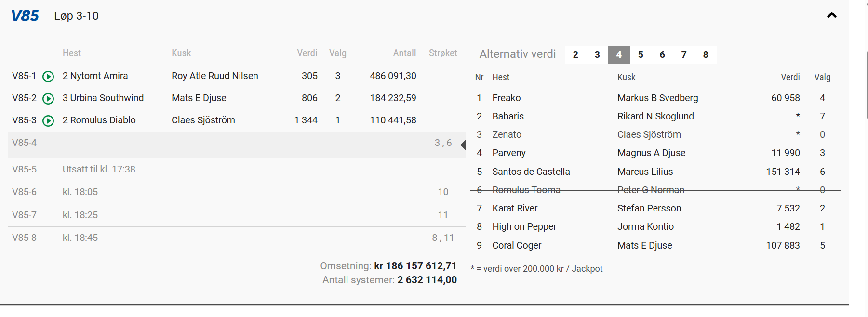Open alternative value tab 7
This screenshot has width=868, height=317.
(684, 55)
